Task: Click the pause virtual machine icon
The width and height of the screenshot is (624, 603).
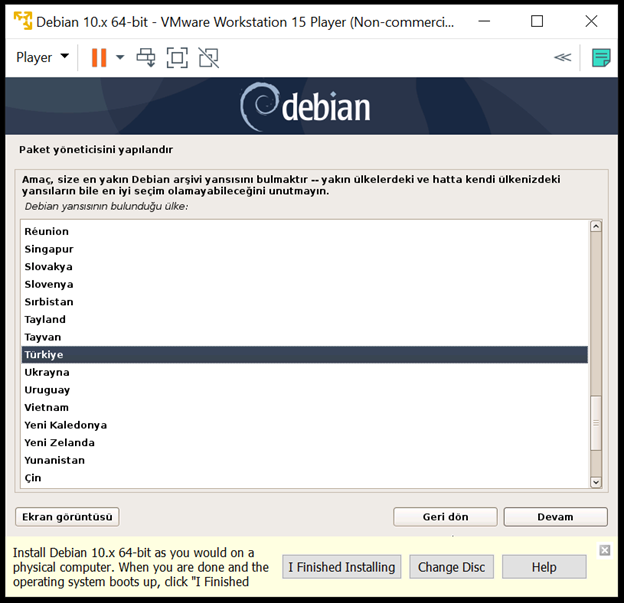Action: pyautogui.click(x=99, y=57)
